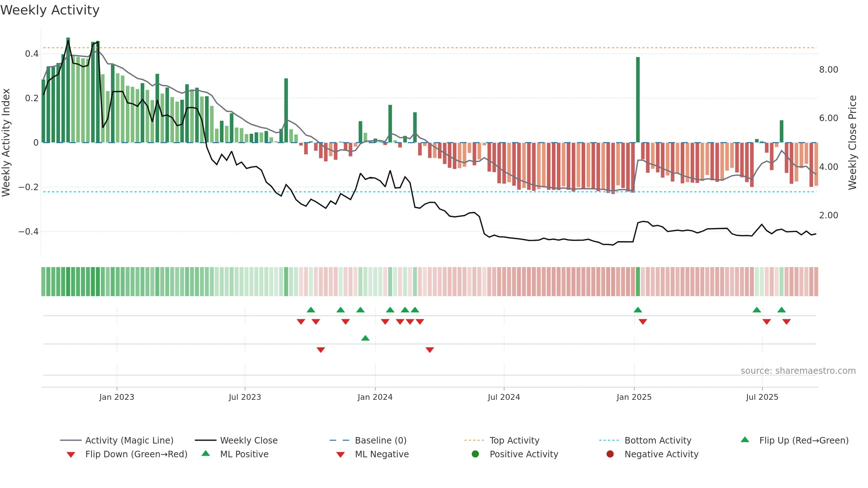
Task: Click the −0.4 activity axis label
Action: 29,231
